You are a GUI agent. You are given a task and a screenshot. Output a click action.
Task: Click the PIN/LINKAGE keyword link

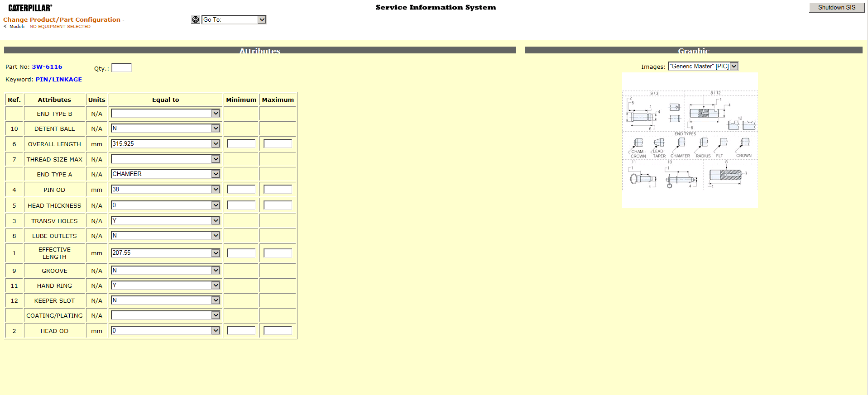[x=59, y=79]
